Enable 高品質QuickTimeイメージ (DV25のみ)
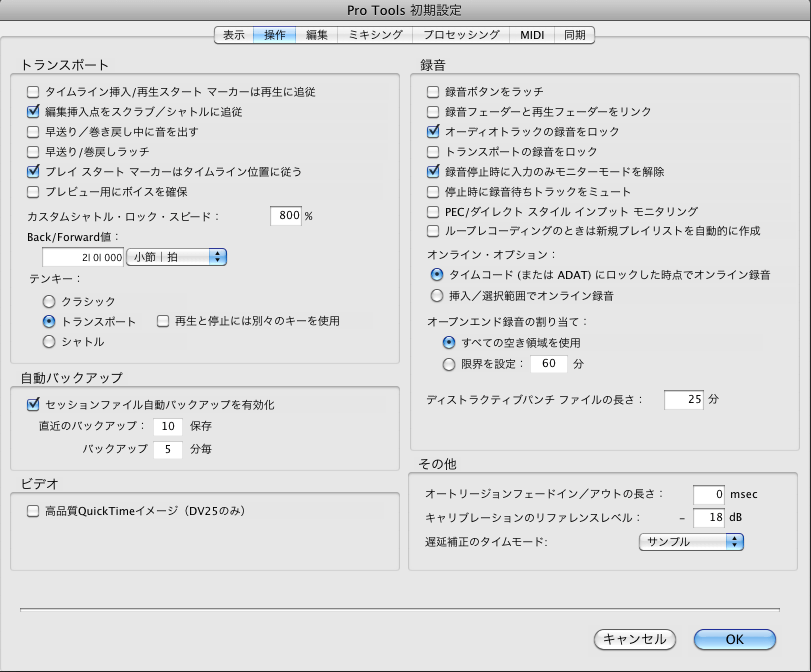This screenshot has height=672, width=811. (33, 511)
